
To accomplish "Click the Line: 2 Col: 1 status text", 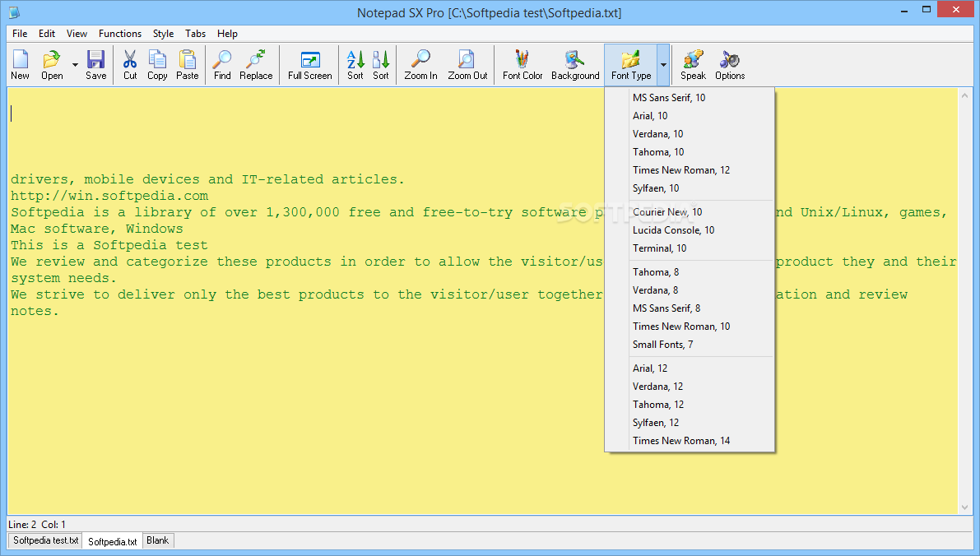I will point(37,524).
